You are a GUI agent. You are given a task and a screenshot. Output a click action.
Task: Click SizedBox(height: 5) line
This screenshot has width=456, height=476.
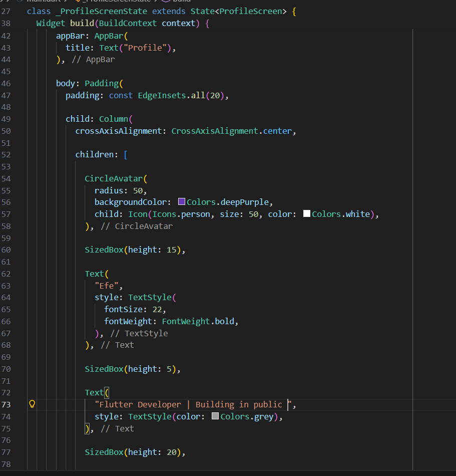pyautogui.click(x=133, y=369)
